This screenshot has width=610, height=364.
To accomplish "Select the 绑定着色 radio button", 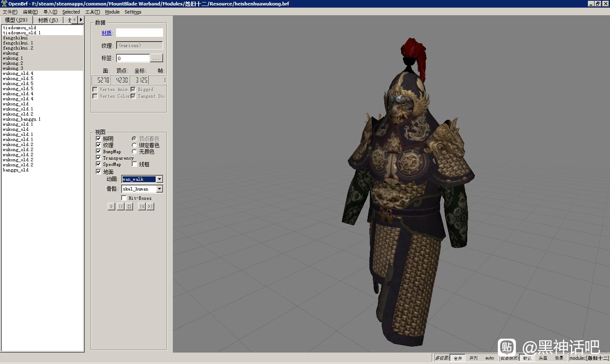I will [x=134, y=145].
